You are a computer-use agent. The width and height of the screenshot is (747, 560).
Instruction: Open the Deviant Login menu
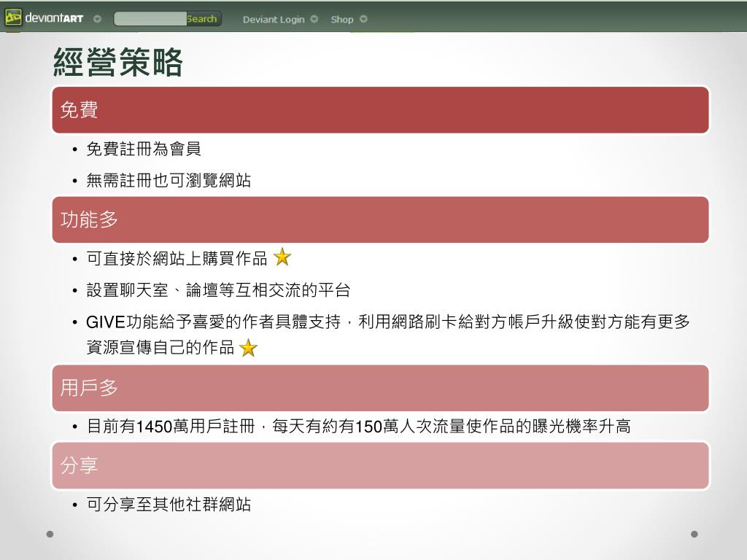[x=274, y=20]
